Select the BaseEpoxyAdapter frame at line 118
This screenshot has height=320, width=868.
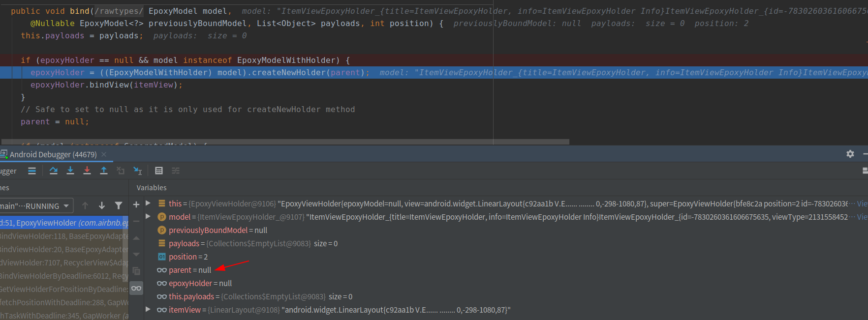coord(64,236)
